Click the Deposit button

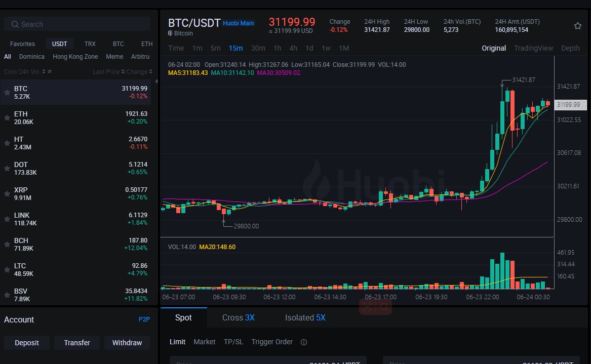pos(27,343)
